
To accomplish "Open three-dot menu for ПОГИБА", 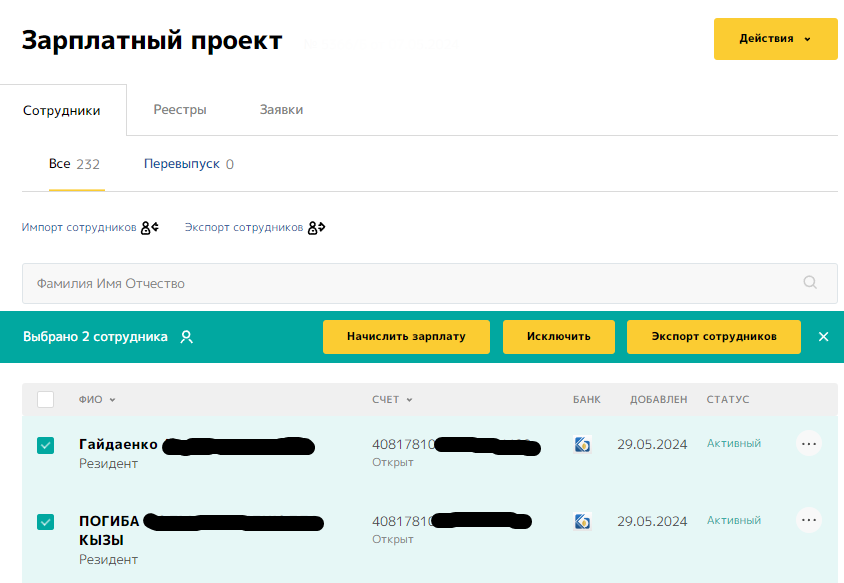I will coord(808,520).
